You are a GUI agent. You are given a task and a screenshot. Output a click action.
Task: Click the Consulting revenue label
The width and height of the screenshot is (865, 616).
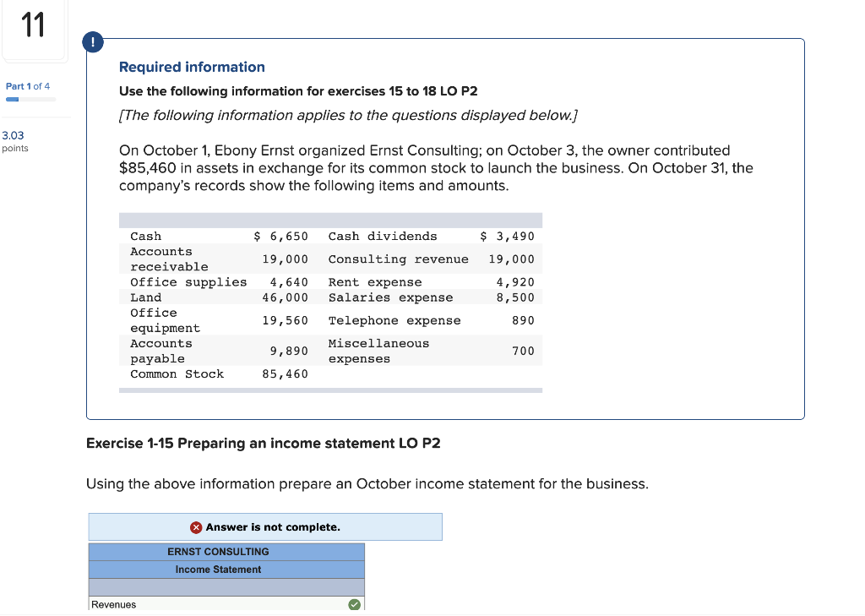coord(399,259)
